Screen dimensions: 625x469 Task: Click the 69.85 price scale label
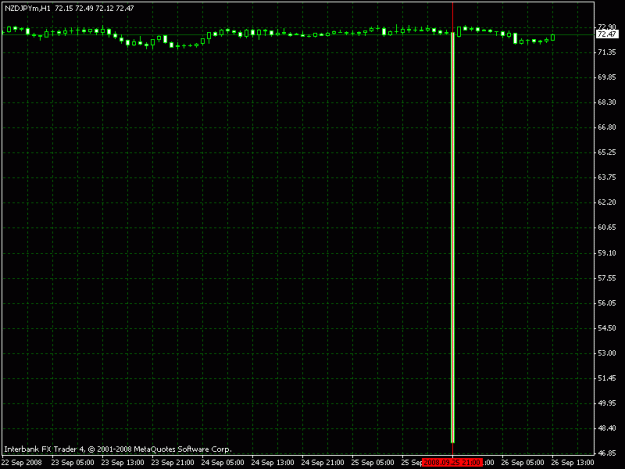coord(607,77)
